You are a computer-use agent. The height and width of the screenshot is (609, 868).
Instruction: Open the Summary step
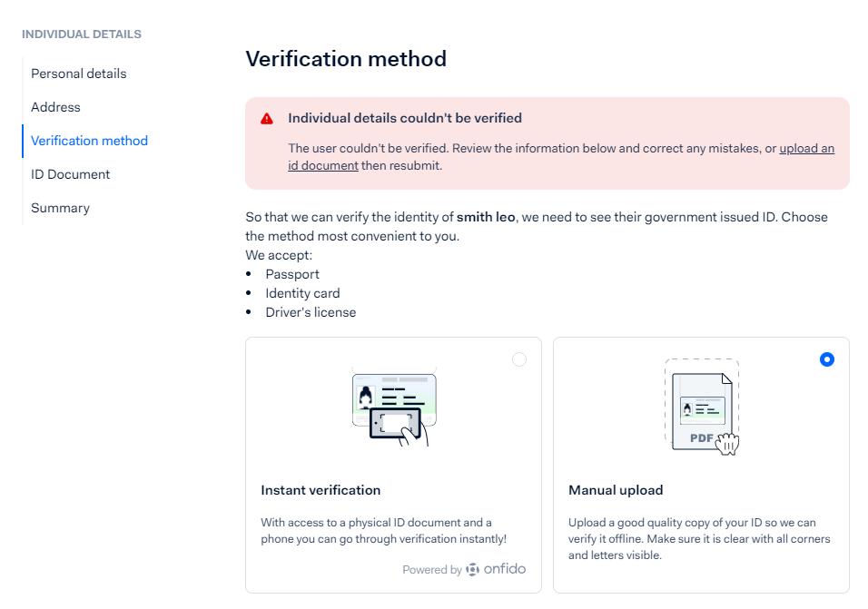60,208
